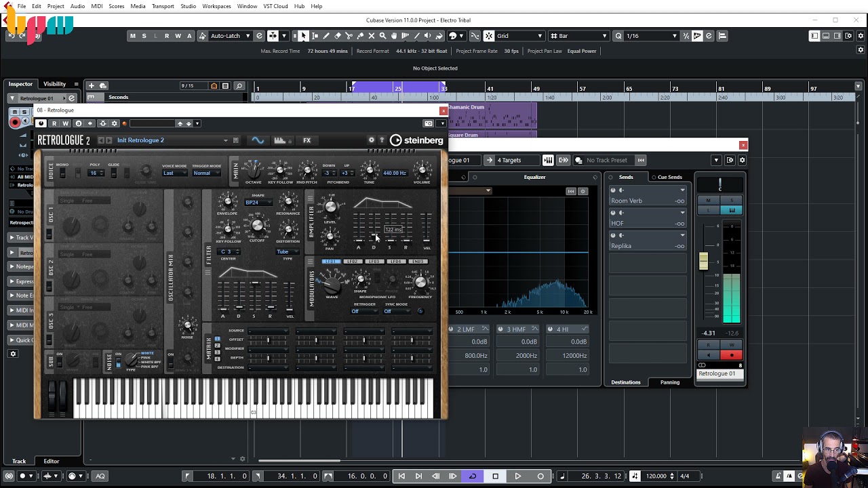Click the Add Track plus button

(92, 85)
